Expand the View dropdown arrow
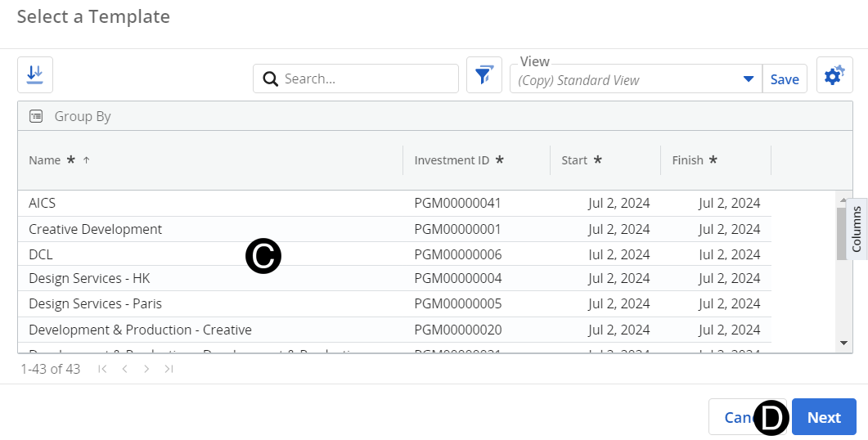The image size is (868, 440). [748, 79]
